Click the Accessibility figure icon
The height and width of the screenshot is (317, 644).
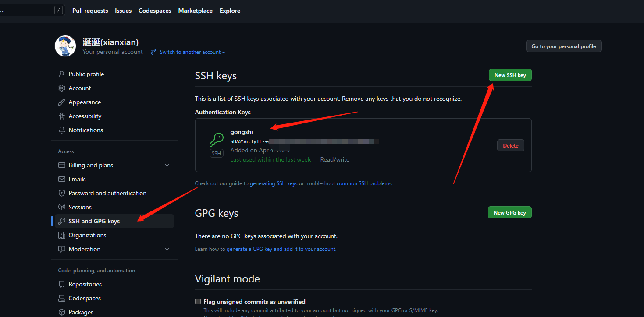[x=62, y=116]
